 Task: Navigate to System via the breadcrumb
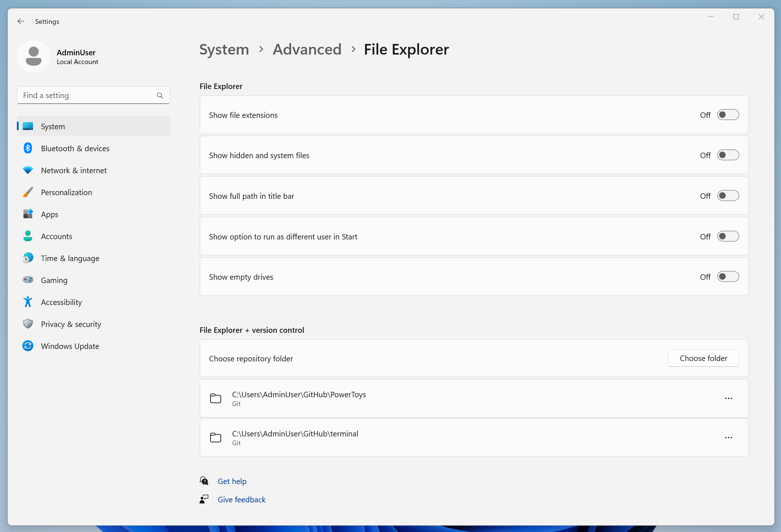(224, 49)
